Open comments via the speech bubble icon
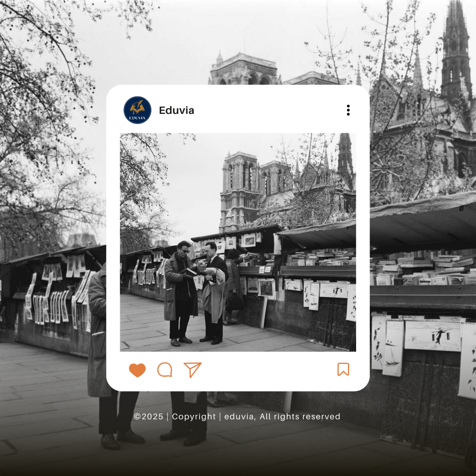 point(165,370)
